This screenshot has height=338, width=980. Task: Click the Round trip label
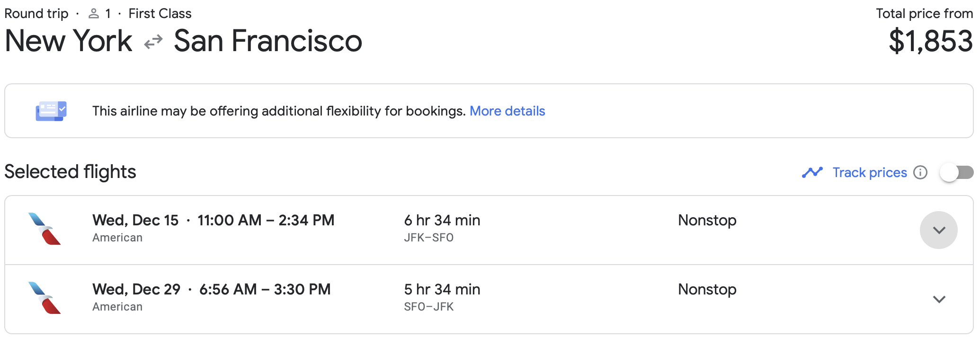[36, 14]
